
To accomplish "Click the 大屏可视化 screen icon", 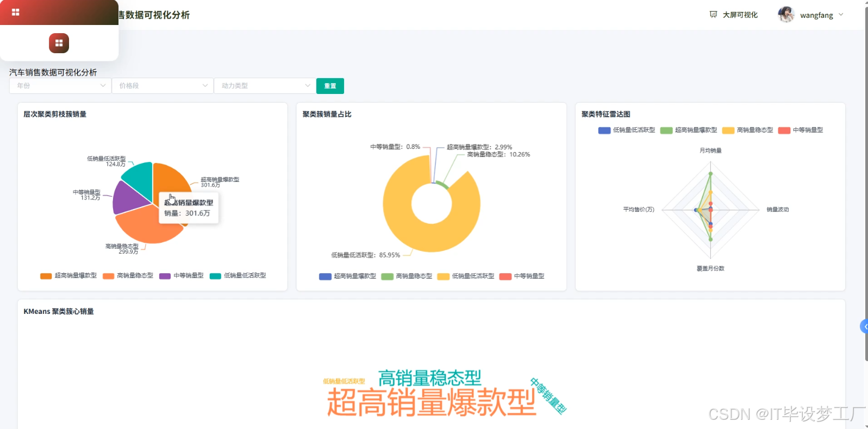I will [713, 15].
